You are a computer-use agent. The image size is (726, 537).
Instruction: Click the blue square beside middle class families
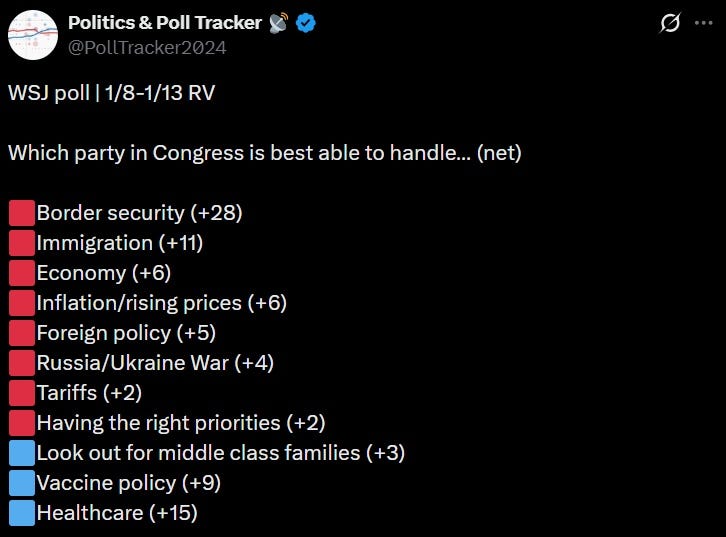point(22,453)
